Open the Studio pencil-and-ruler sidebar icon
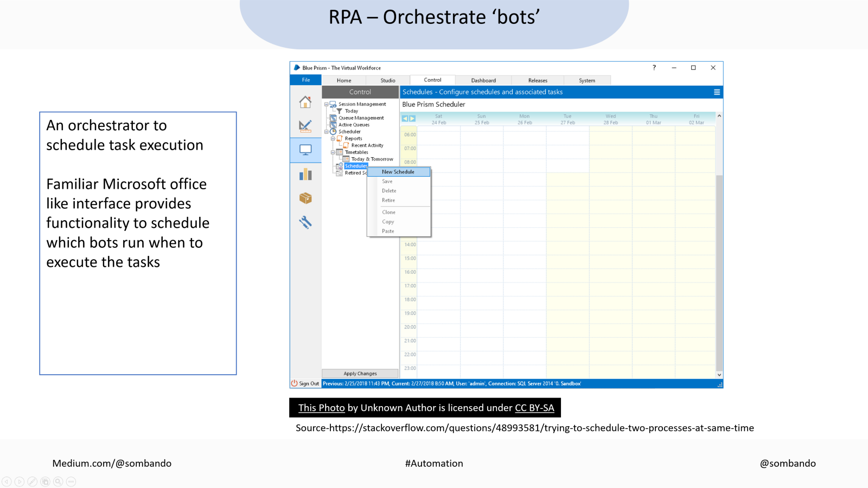The width and height of the screenshot is (868, 488). [x=305, y=126]
